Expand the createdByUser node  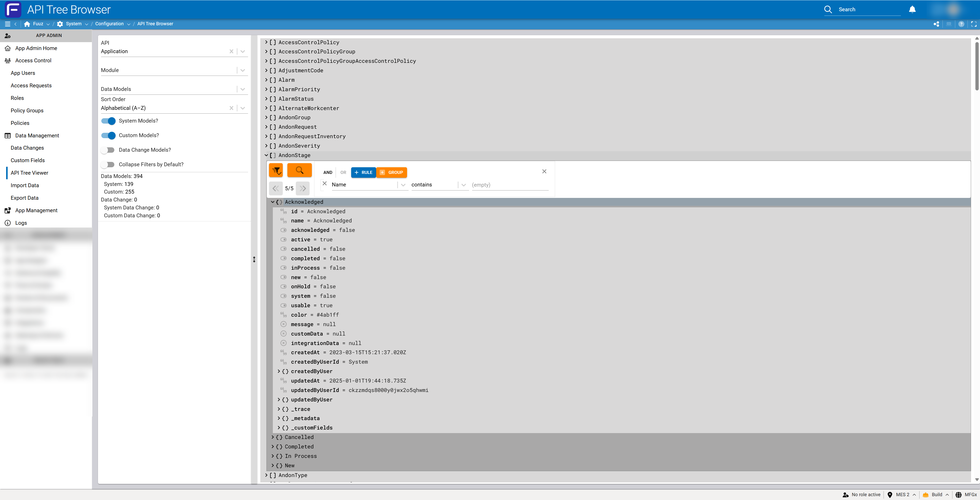click(x=279, y=371)
